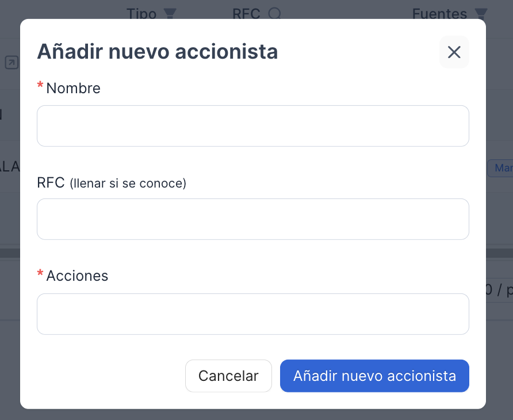Select the Fuentes column header text
Screen dimensions: 513x420
pyautogui.click(x=439, y=14)
